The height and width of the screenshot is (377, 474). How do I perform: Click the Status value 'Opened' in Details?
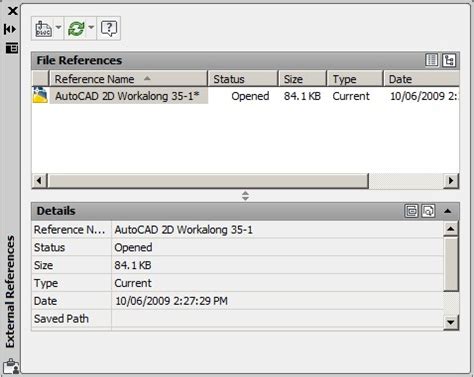click(x=133, y=248)
